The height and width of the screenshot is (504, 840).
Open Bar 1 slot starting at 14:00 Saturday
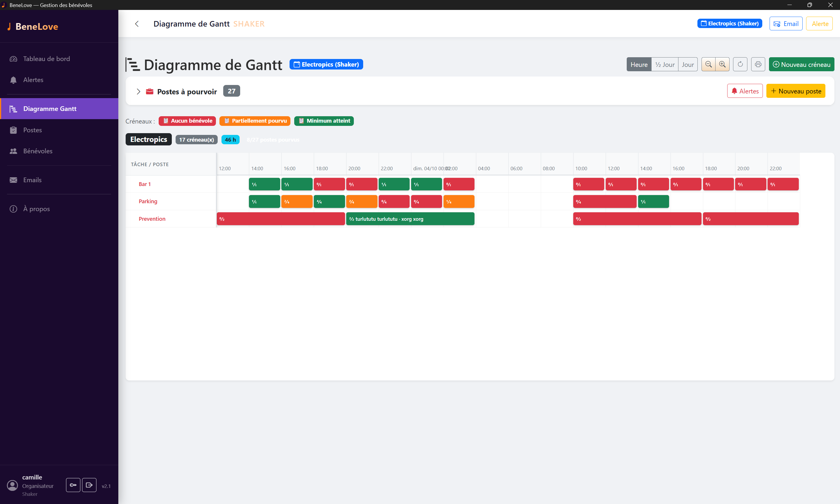264,185
